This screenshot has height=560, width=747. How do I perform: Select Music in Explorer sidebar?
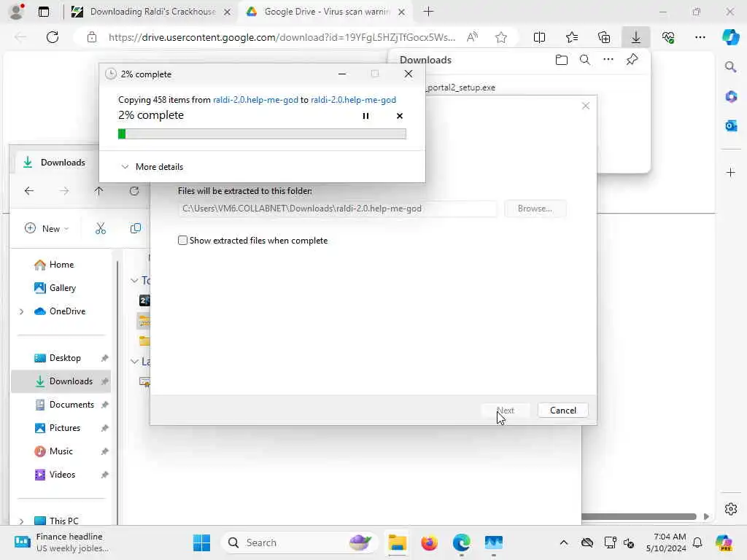click(61, 451)
